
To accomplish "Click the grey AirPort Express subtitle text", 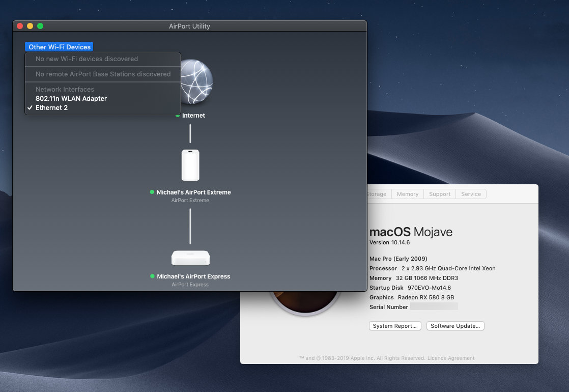I will tap(190, 285).
